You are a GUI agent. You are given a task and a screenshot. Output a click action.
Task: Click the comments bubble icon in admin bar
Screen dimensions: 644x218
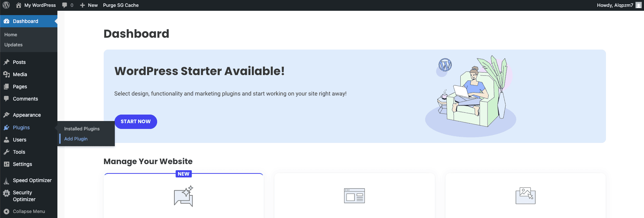click(x=65, y=5)
